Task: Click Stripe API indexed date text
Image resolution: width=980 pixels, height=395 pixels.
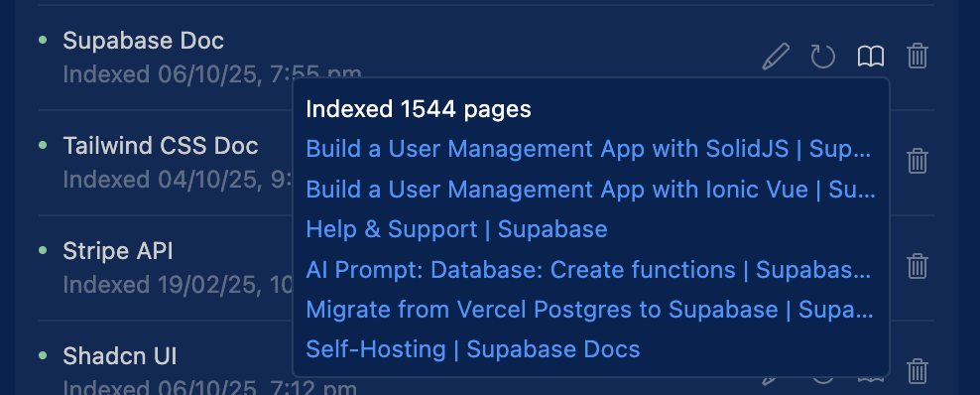Action: click(x=178, y=285)
